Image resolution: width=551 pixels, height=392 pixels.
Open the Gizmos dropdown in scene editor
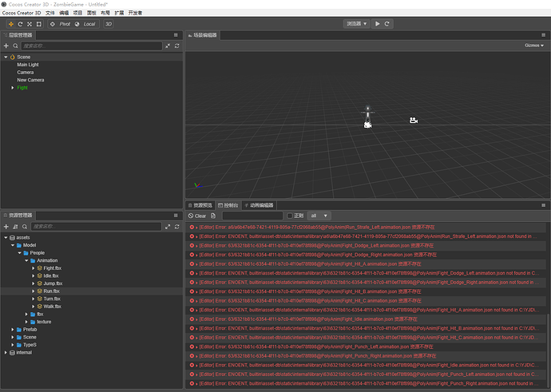pos(534,46)
